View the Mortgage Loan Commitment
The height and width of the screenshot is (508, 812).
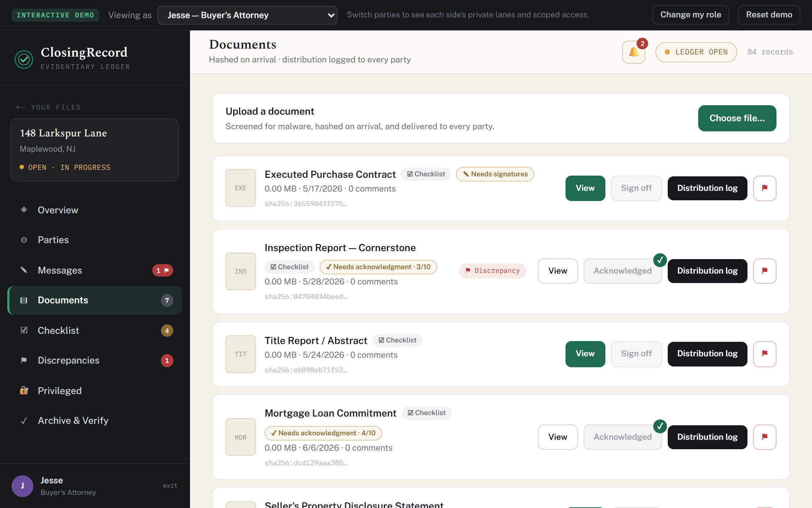click(x=558, y=437)
